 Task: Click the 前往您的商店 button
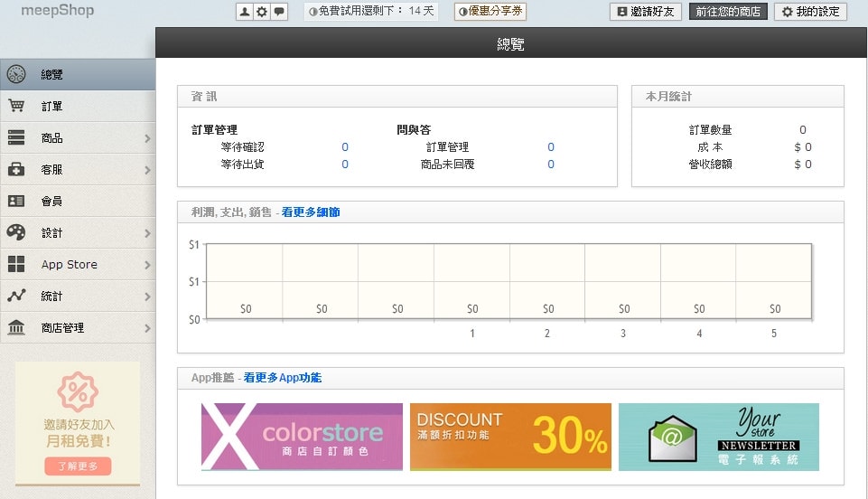729,12
